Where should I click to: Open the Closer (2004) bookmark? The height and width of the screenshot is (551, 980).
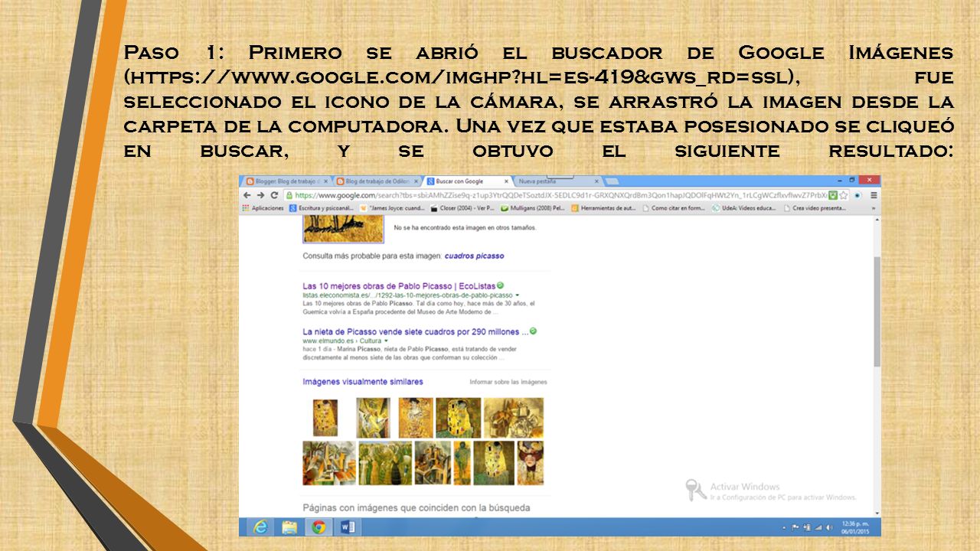click(x=462, y=207)
